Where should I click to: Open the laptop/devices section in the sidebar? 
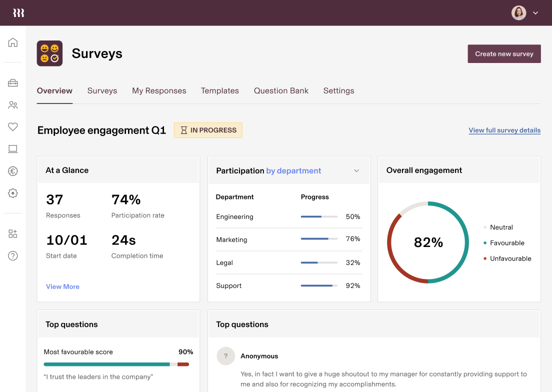pos(13,149)
